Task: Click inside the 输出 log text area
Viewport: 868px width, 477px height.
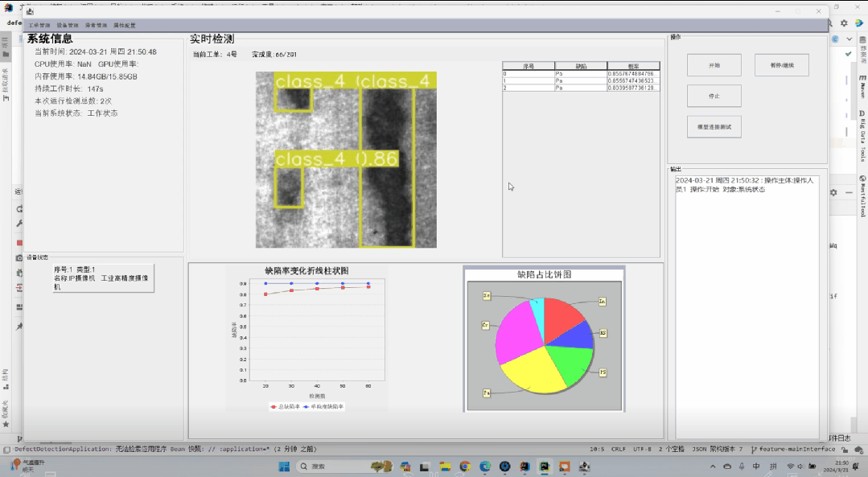Action: pos(747,307)
